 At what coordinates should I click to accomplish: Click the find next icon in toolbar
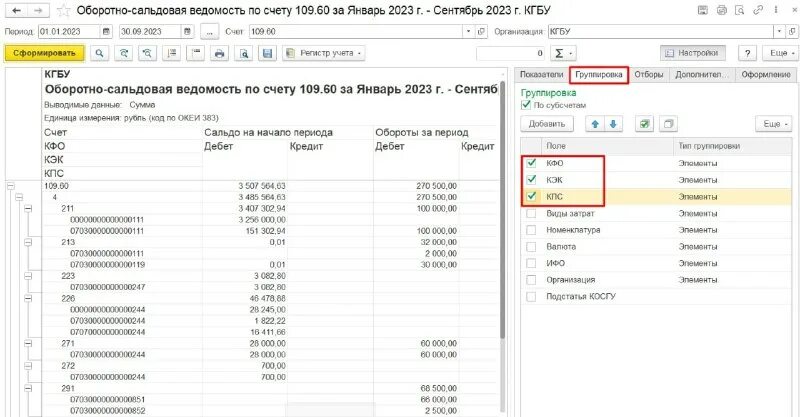(147, 53)
